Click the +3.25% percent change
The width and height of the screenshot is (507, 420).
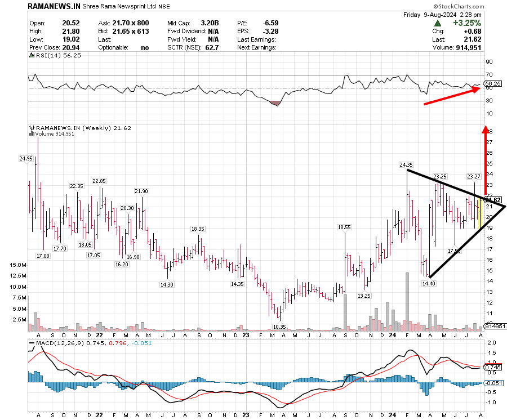pyautogui.click(x=467, y=23)
